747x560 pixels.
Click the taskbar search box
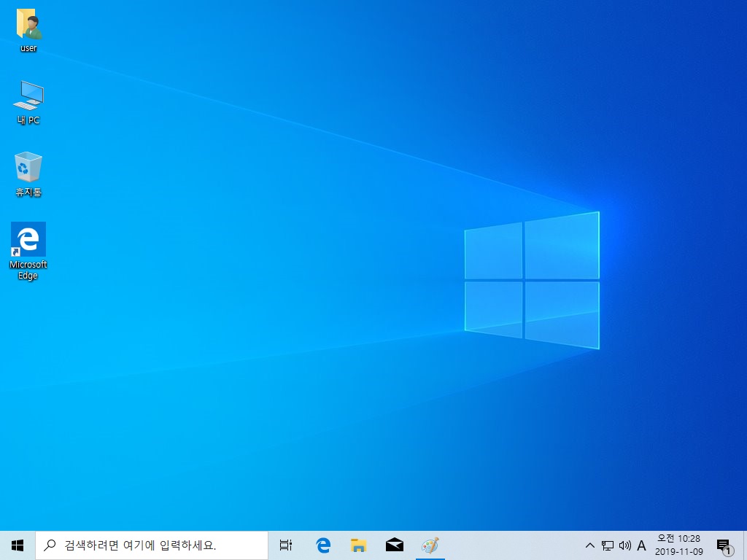[x=152, y=545]
